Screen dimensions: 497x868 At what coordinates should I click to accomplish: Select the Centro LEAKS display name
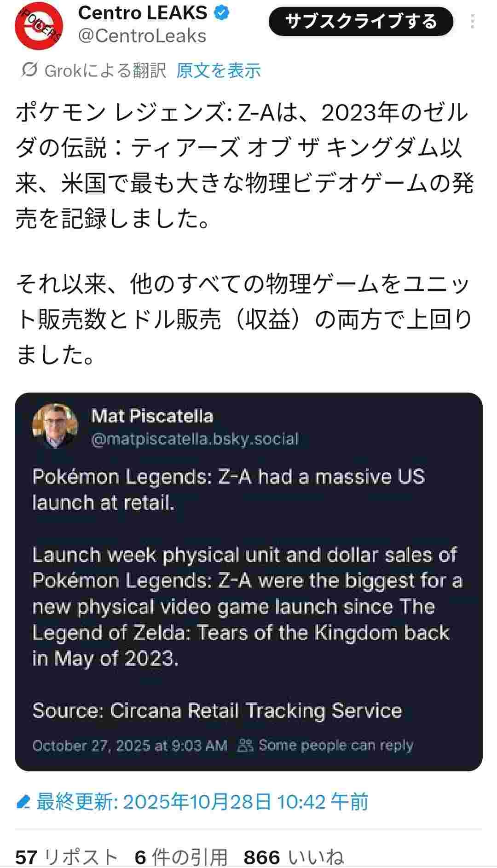143,13
